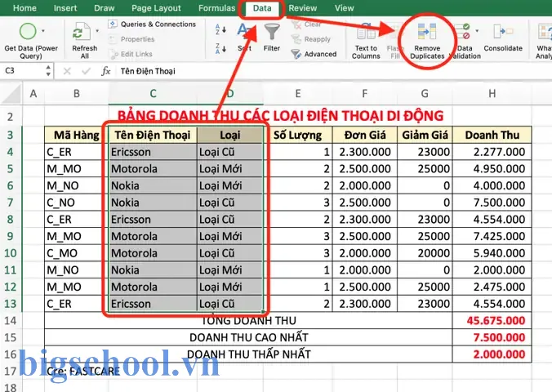Click the DOANH THU CAO NHẤT label cell
The height and width of the screenshot is (392, 552).
tap(248, 337)
